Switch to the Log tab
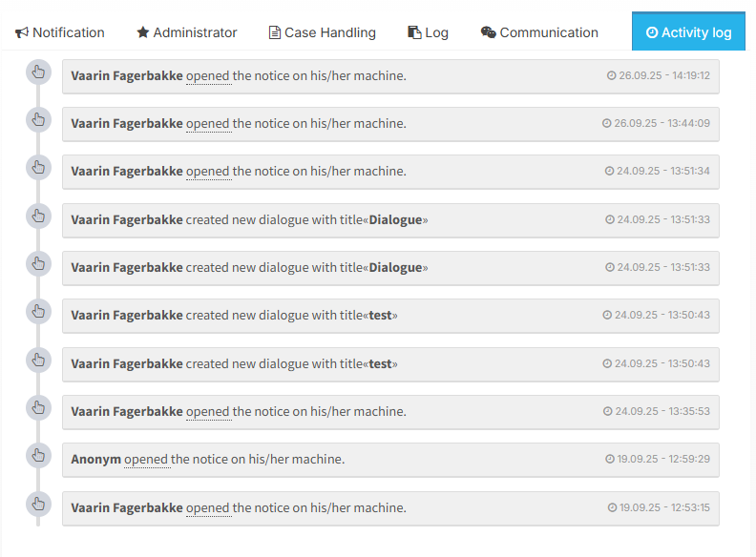756x557 pixels. coord(428,32)
